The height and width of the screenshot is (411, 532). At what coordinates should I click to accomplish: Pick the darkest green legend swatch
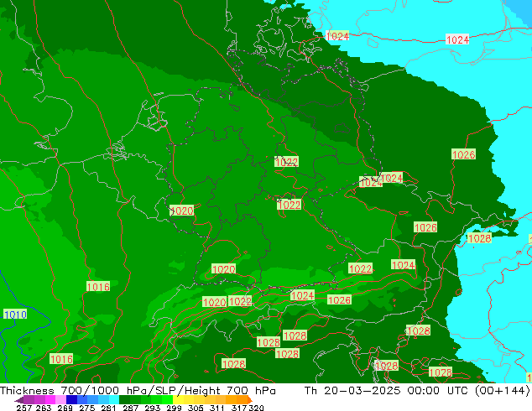click(124, 399)
